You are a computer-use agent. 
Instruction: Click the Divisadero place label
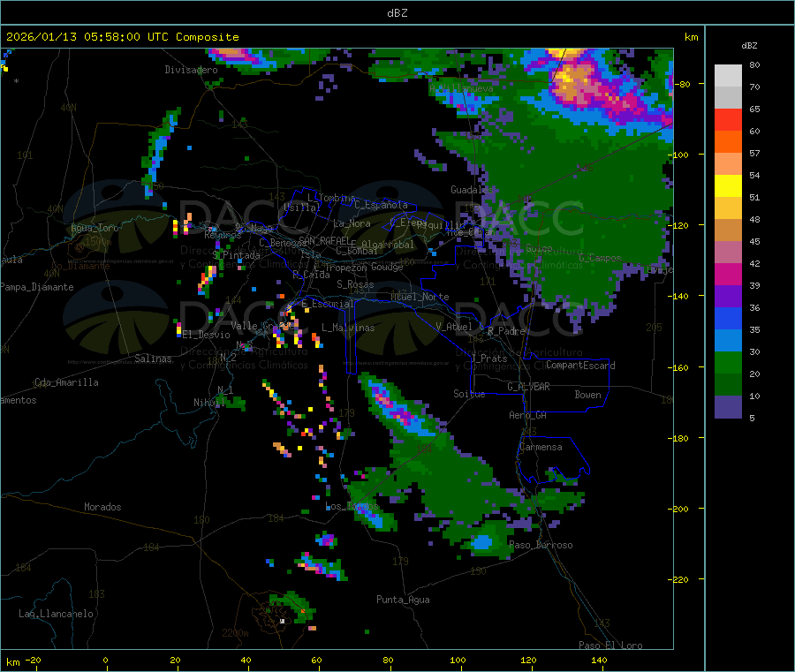pyautogui.click(x=191, y=70)
